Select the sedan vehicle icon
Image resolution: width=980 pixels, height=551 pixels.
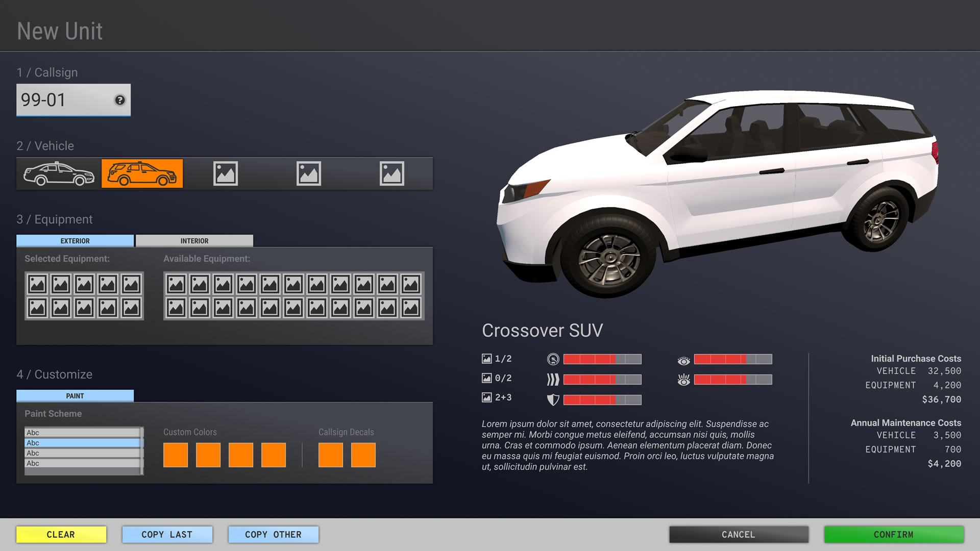pyautogui.click(x=59, y=174)
